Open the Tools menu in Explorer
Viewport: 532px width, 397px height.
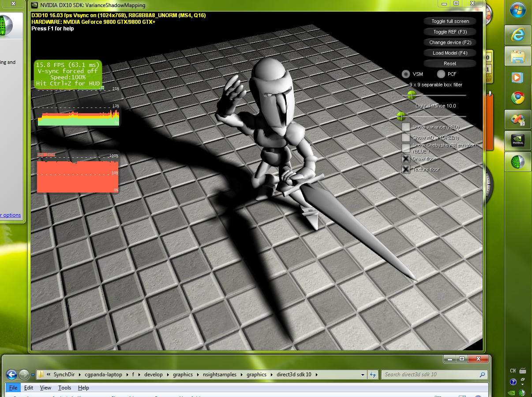(64, 388)
